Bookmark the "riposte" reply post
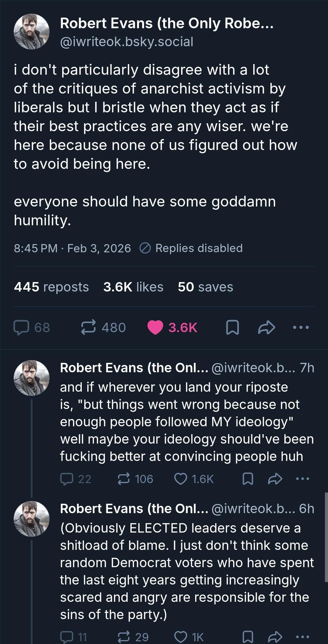328x644 pixels. 248,479
